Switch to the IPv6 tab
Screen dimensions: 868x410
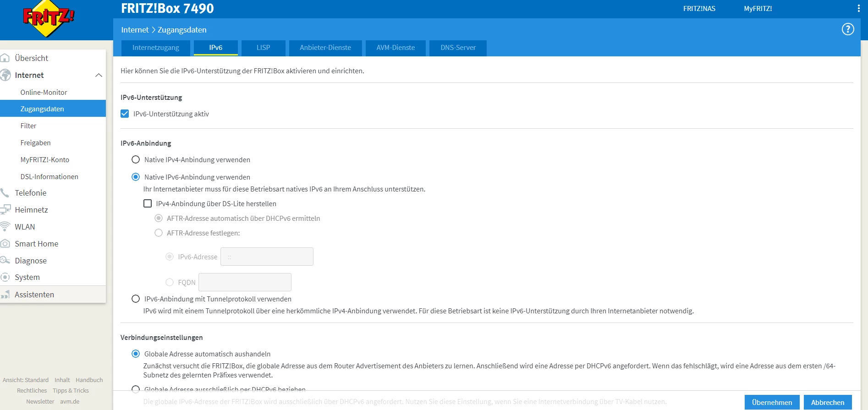(x=216, y=48)
